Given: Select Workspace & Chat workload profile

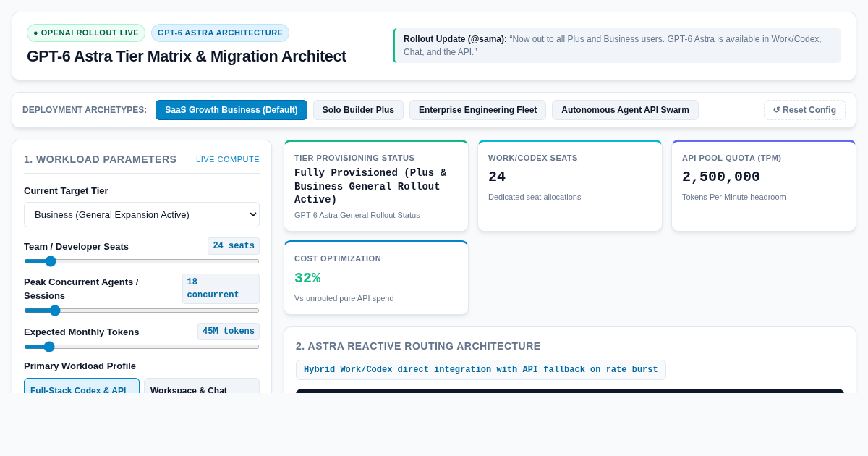Looking at the screenshot, I should point(202,387).
